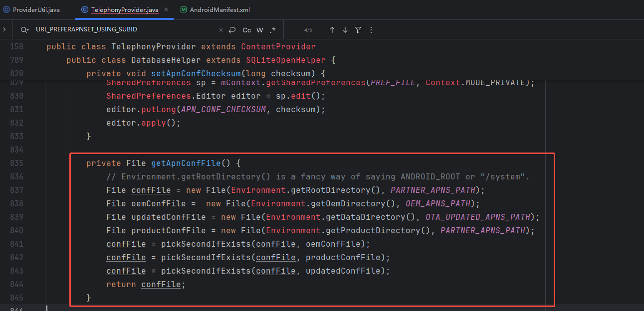Open the search filter funnel icon

(x=358, y=30)
